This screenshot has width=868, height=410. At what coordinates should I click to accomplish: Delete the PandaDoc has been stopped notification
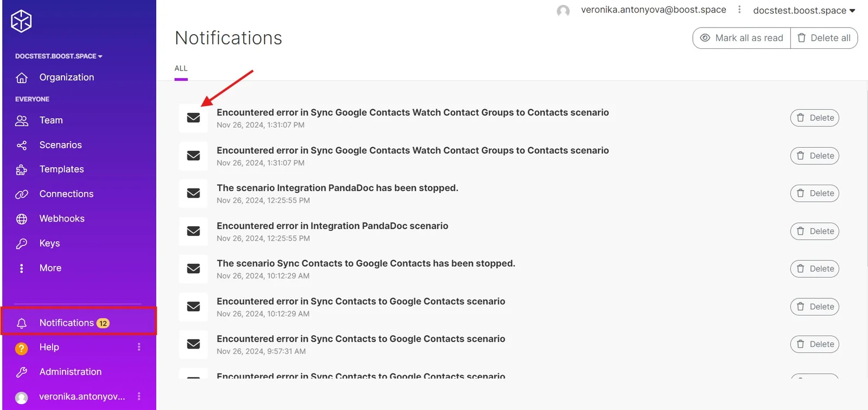[x=815, y=193]
